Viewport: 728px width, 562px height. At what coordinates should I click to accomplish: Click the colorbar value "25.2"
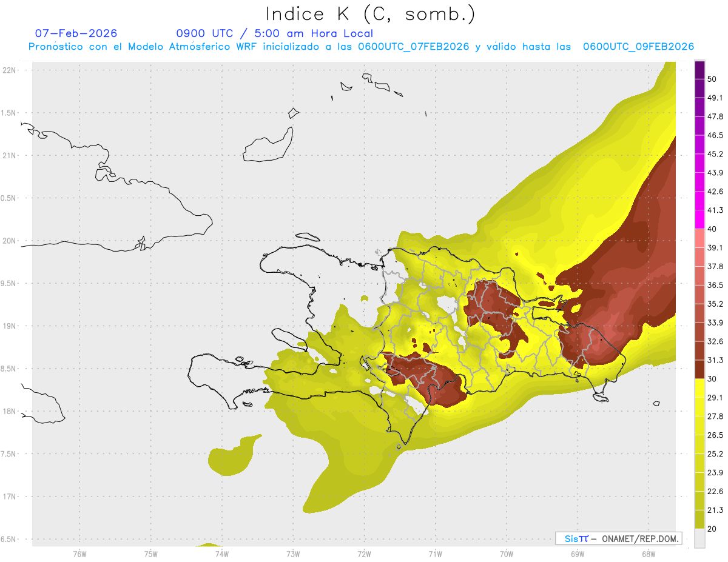click(715, 454)
